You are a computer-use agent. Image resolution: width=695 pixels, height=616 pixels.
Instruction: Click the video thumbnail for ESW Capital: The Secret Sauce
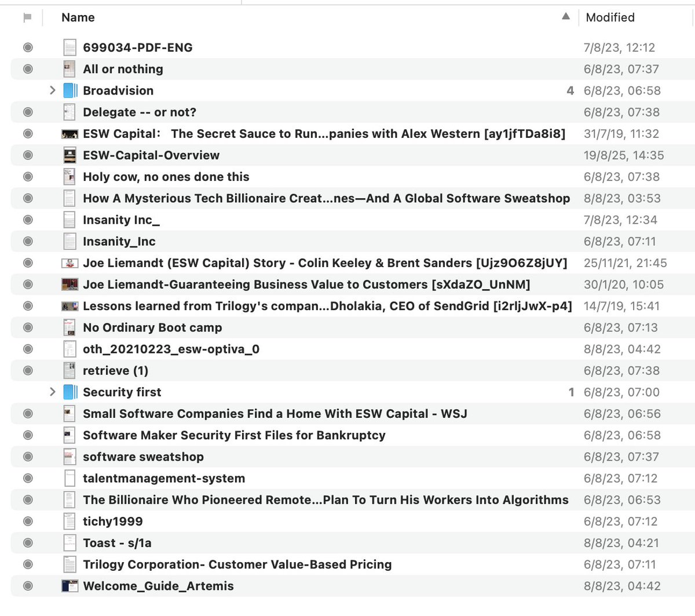coord(69,134)
